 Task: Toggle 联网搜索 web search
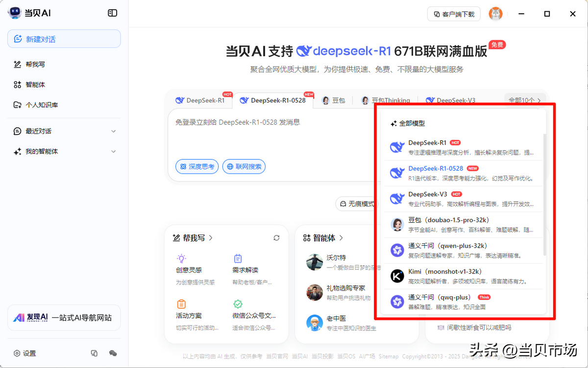(x=244, y=166)
